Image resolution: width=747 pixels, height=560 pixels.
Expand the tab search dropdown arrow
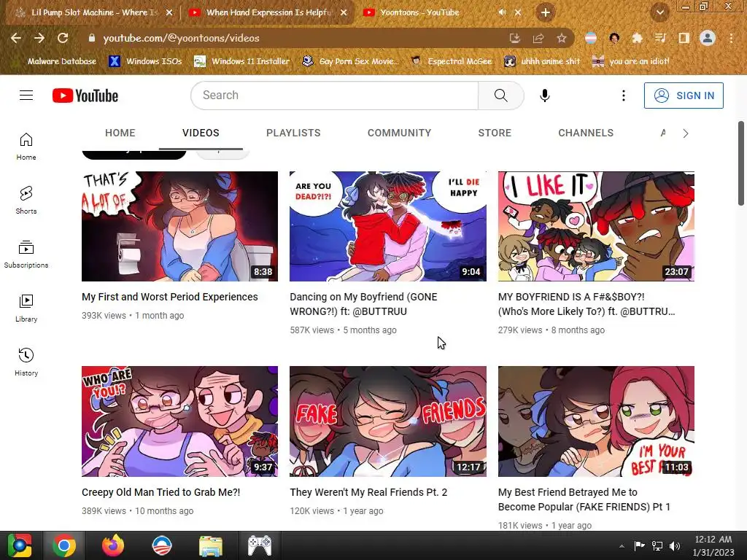[x=659, y=12]
